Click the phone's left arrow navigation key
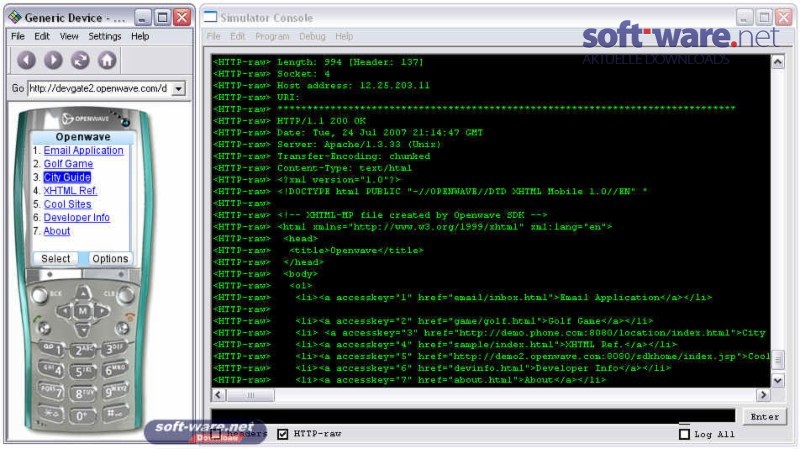This screenshot has height=449, width=800. coord(64,311)
